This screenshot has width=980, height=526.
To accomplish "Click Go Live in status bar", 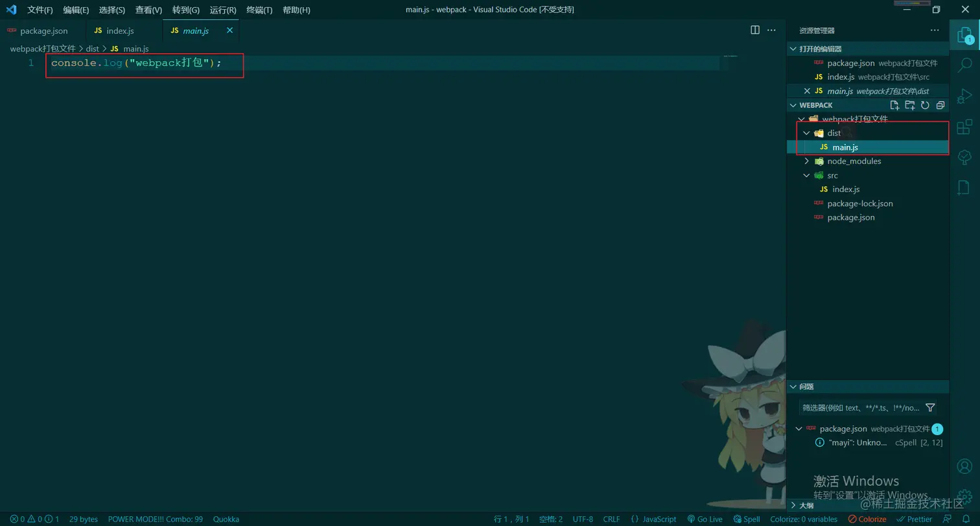I will tap(705, 519).
